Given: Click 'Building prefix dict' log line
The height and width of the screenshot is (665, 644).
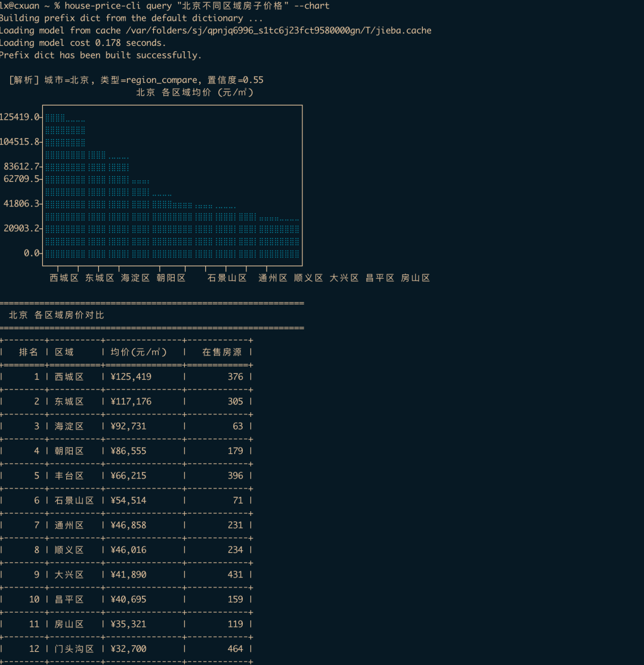Looking at the screenshot, I should pyautogui.click(x=131, y=18).
